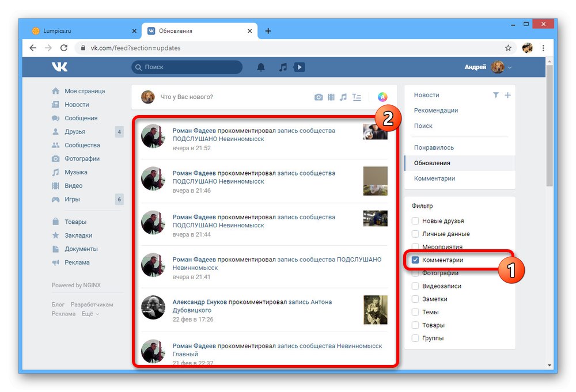Click the address bar URL vk.com/feed
576x392 pixels.
pos(135,48)
